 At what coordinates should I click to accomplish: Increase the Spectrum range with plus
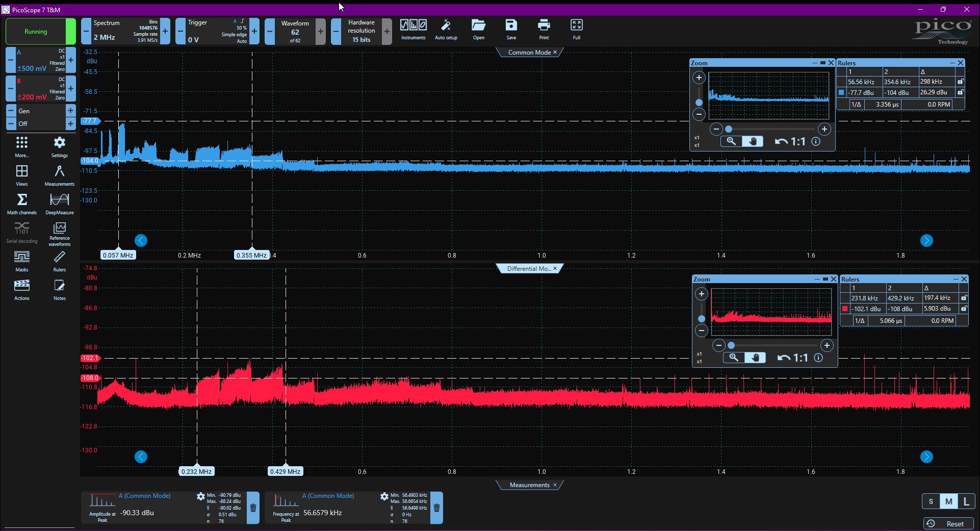[165, 31]
